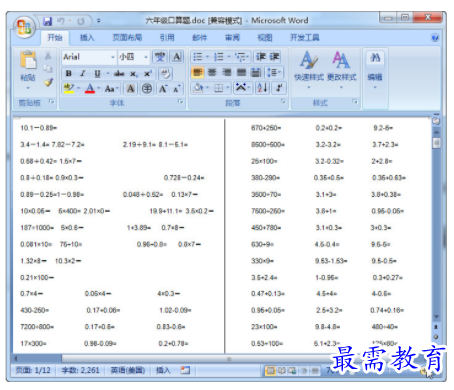The image size is (454, 390).
Task: Open borders button in paragraph group
Action: coord(219,88)
